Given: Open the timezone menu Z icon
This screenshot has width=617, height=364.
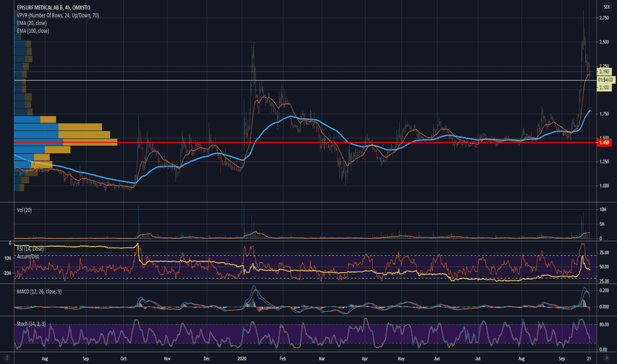Looking at the screenshot, I should click(x=7, y=357).
